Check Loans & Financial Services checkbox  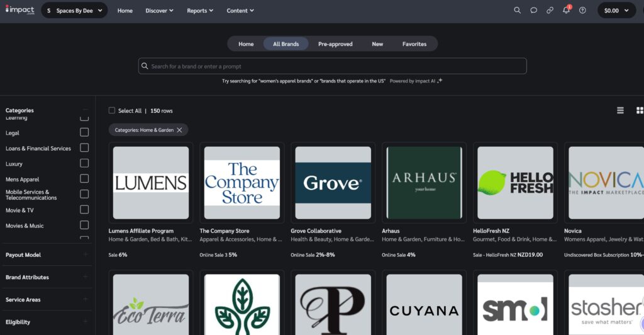point(84,147)
